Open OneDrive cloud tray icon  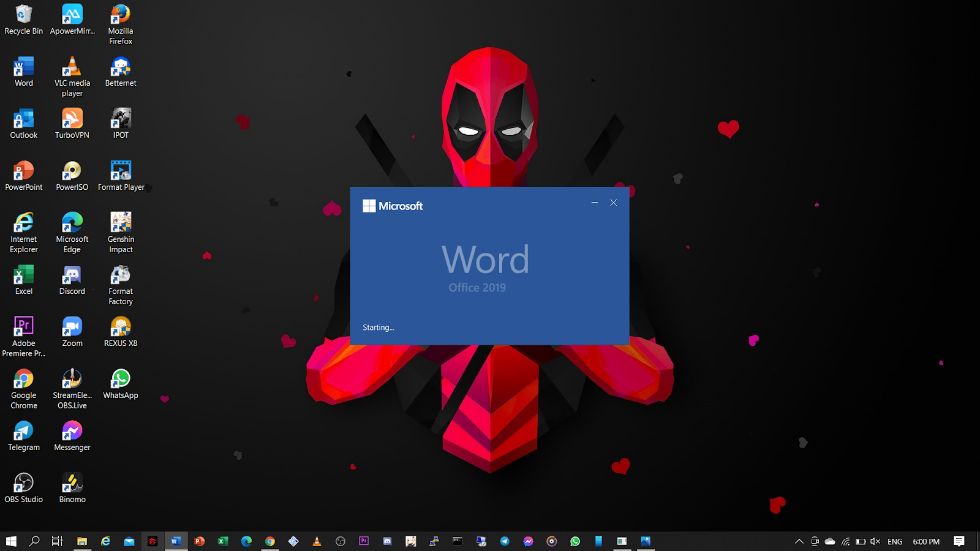[x=830, y=541]
